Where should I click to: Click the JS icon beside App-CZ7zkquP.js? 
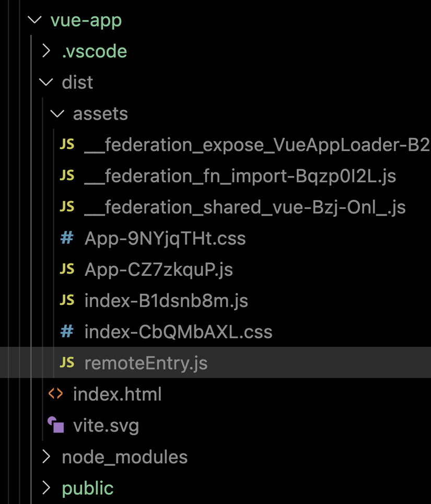(x=67, y=268)
